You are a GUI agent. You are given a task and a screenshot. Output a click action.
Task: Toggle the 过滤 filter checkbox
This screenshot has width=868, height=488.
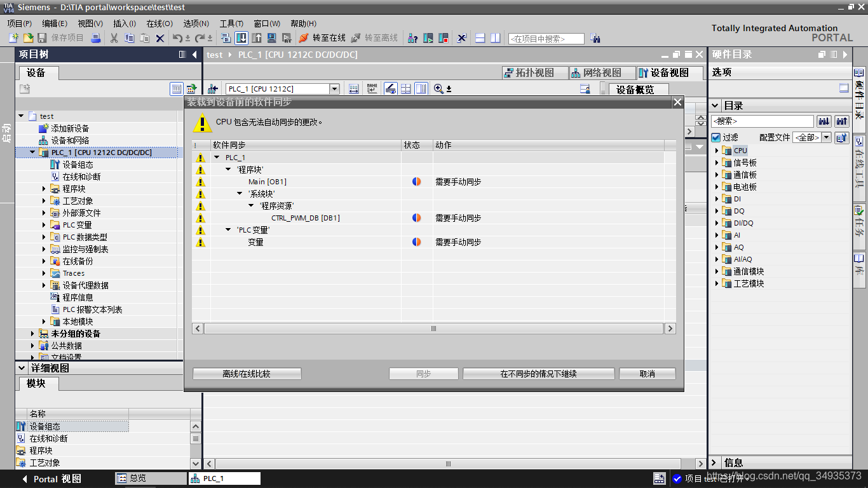point(716,137)
